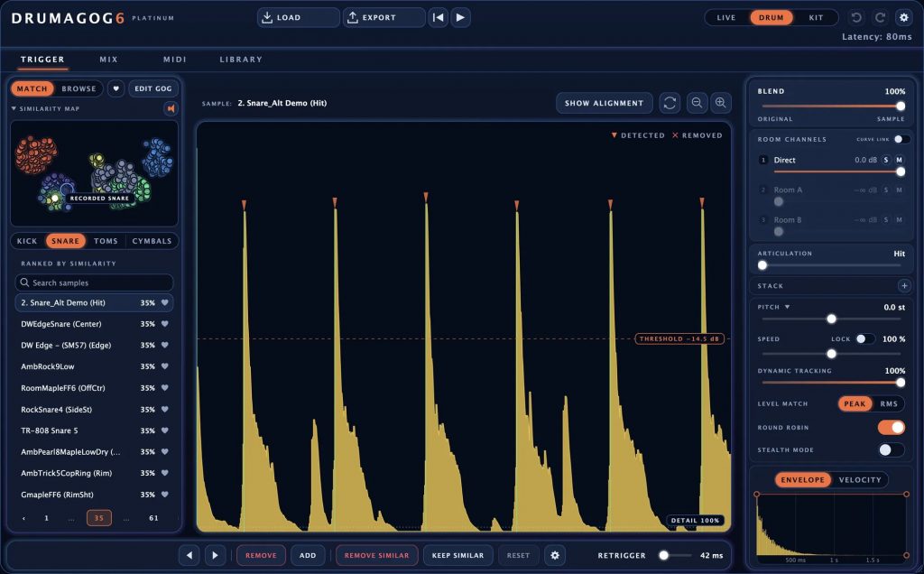Zoom in waveform view
This screenshot has height=574, width=924.
point(721,103)
